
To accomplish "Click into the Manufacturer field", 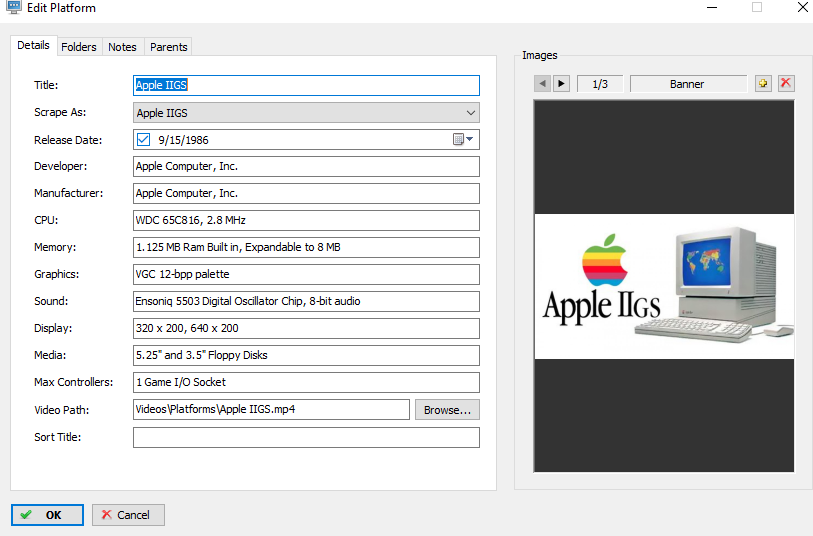I will tap(306, 193).
